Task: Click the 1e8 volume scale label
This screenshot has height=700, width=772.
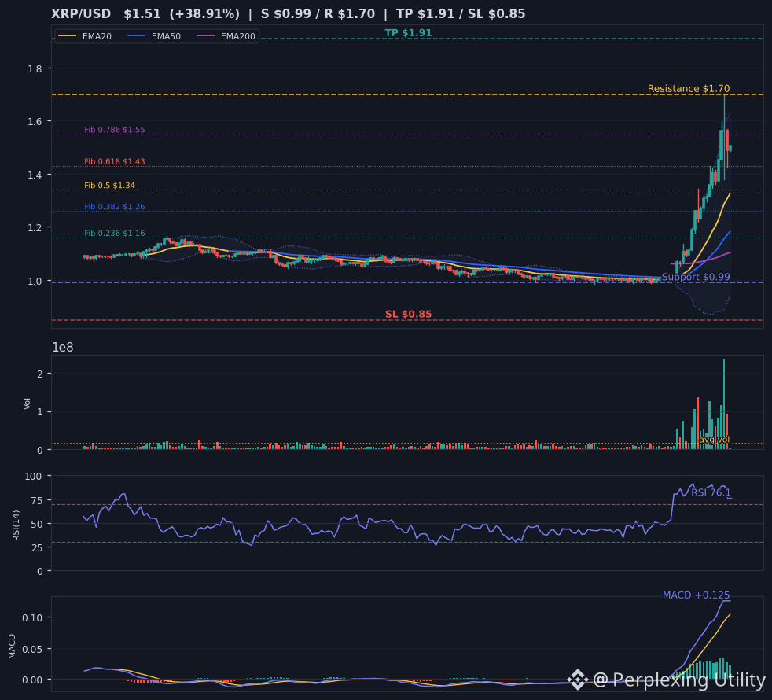Action: [63, 348]
